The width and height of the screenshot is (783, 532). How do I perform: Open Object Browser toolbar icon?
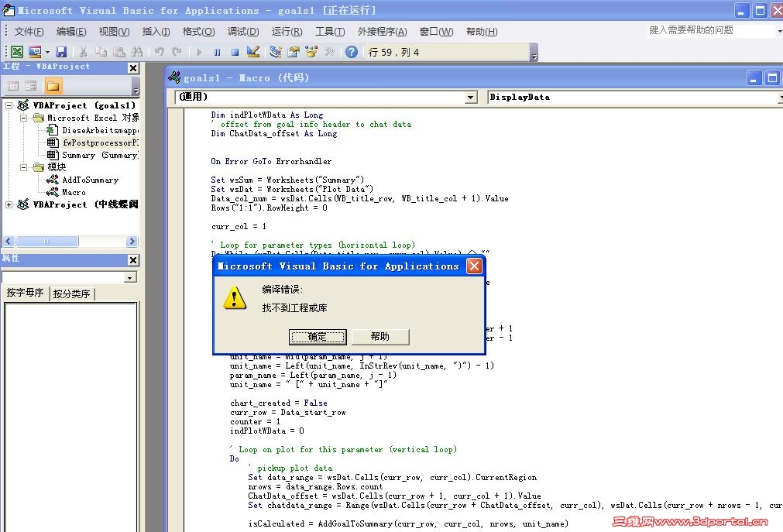[x=311, y=51]
